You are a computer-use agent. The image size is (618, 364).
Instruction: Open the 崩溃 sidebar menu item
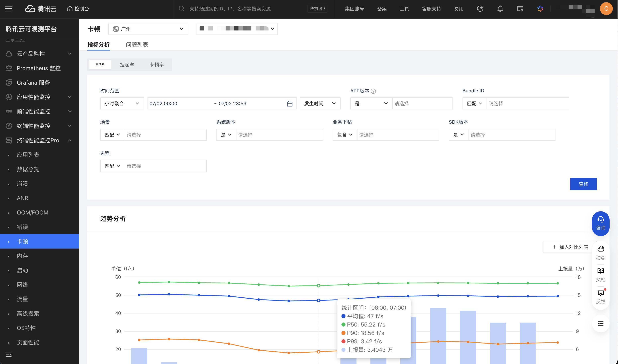pyautogui.click(x=23, y=184)
